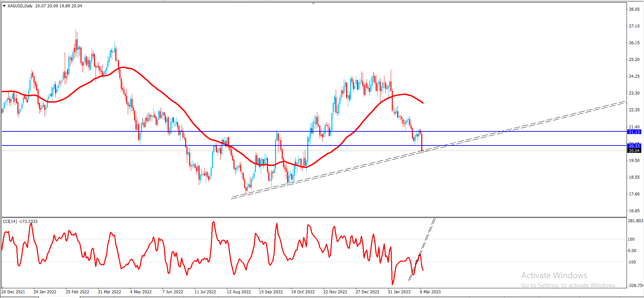
Task: Click the OHLC values 20.07 20.09 19.89 20.04
Action: (x=59, y=6)
